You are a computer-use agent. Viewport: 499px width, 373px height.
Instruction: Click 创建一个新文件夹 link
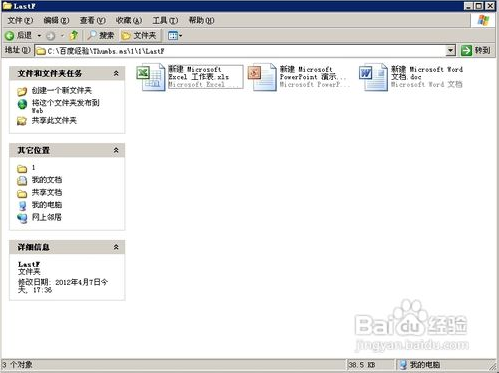coord(62,90)
